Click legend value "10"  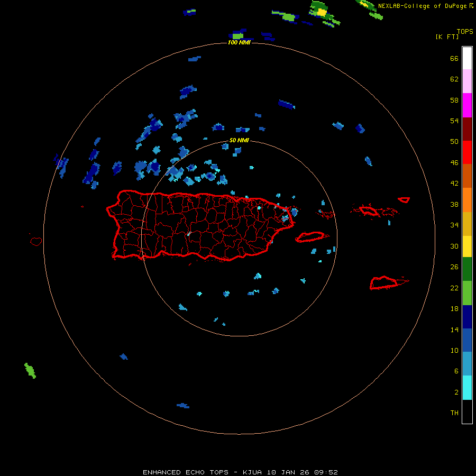click(454, 350)
